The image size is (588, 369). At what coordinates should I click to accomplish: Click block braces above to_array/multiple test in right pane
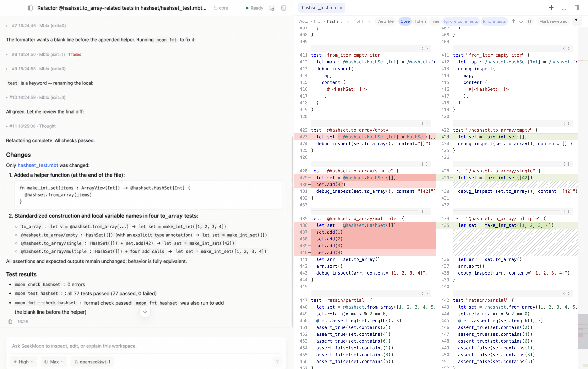[566, 212]
